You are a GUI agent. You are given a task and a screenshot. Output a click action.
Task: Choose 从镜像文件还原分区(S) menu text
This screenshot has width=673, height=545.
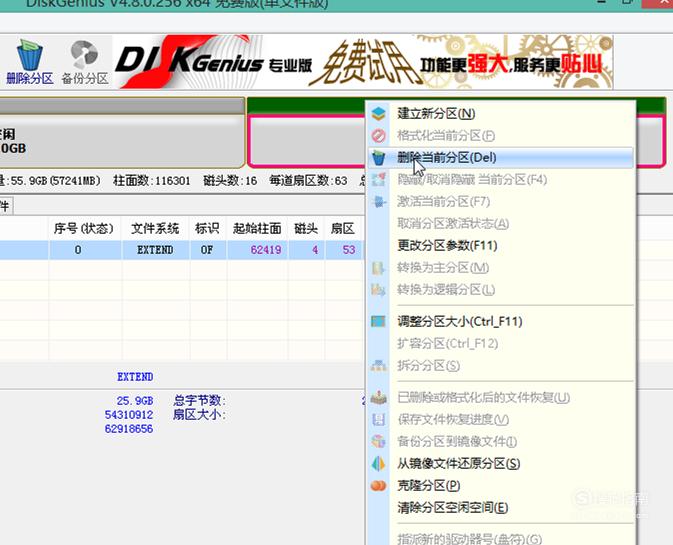coord(458,463)
